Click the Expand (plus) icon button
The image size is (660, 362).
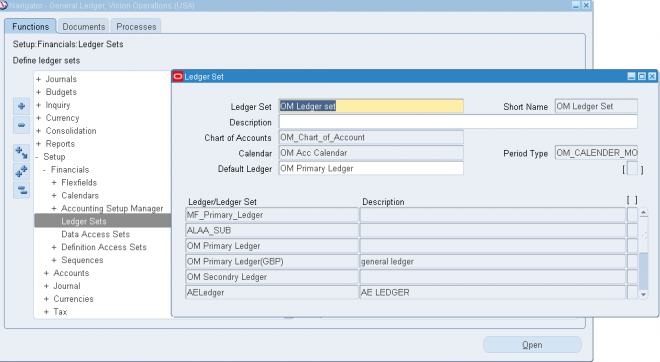click(x=21, y=106)
